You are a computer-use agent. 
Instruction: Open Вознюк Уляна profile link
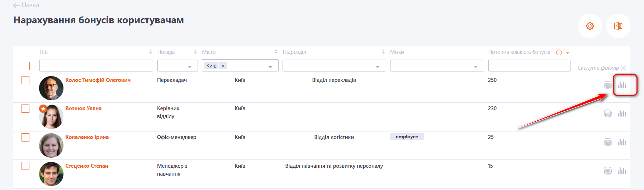(x=83, y=108)
